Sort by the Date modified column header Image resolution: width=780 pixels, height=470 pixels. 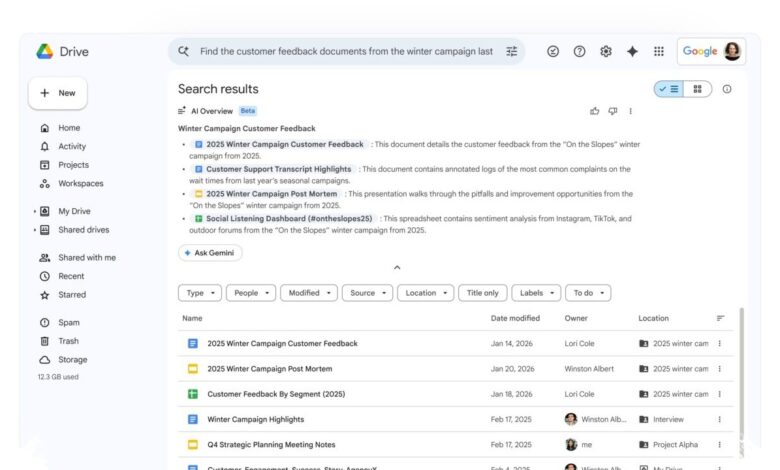point(515,318)
